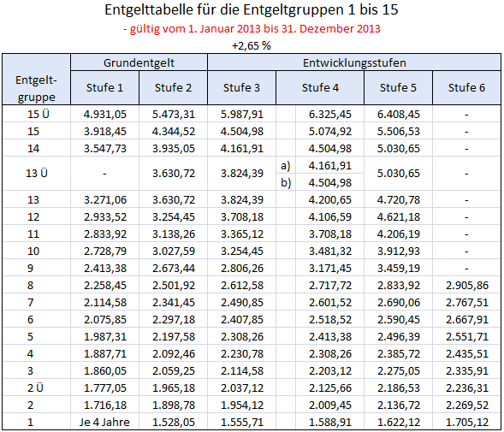Click the 15 Ü row label
This screenshot has width=504, height=432.
pos(36,114)
